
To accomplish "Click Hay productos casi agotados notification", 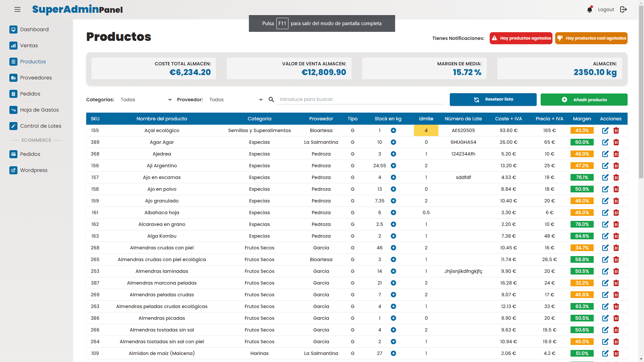I will [x=591, y=38].
